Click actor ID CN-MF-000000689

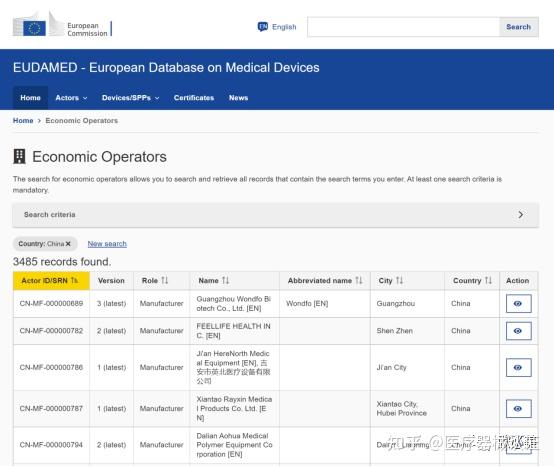(51, 303)
